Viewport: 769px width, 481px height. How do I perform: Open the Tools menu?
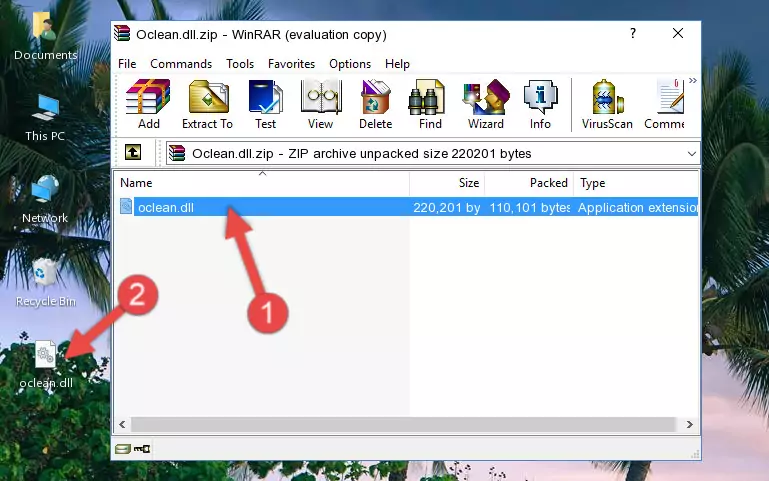(240, 64)
